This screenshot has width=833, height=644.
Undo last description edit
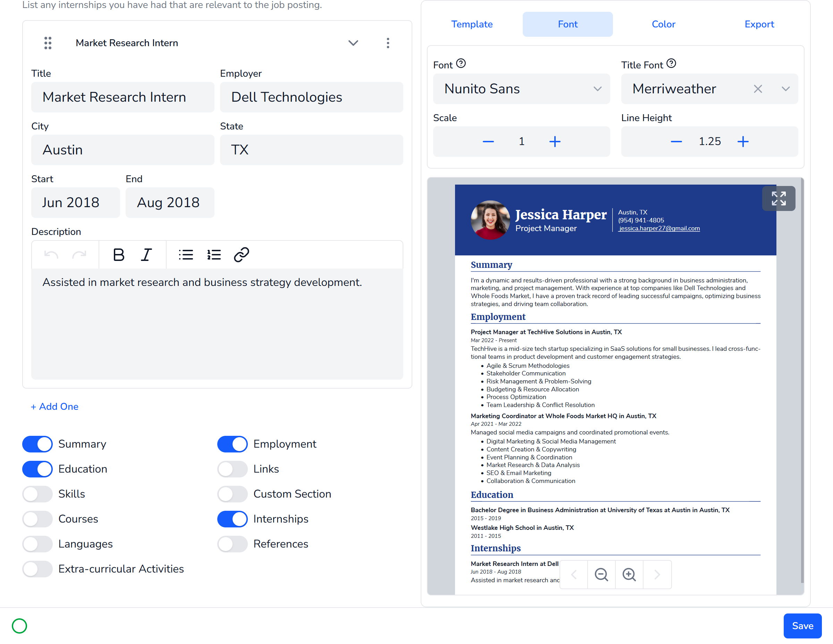click(51, 254)
